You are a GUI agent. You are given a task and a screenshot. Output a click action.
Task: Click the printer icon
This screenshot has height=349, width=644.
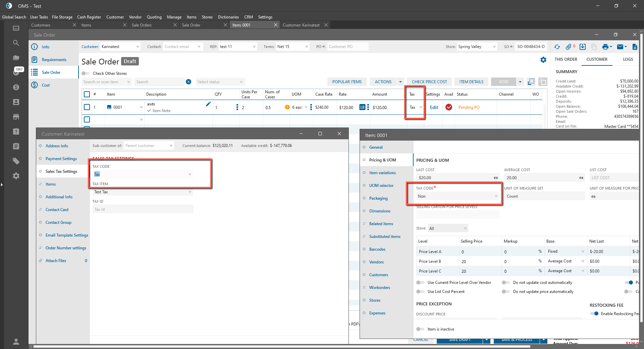605,47
